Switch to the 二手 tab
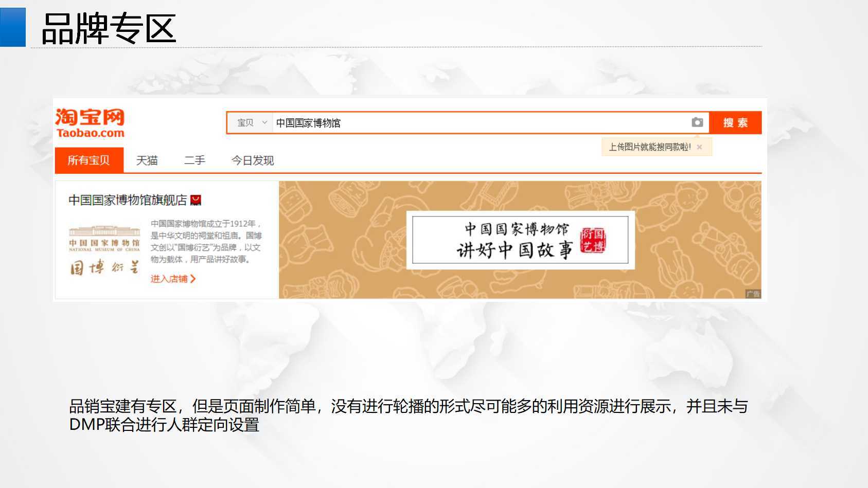 194,160
